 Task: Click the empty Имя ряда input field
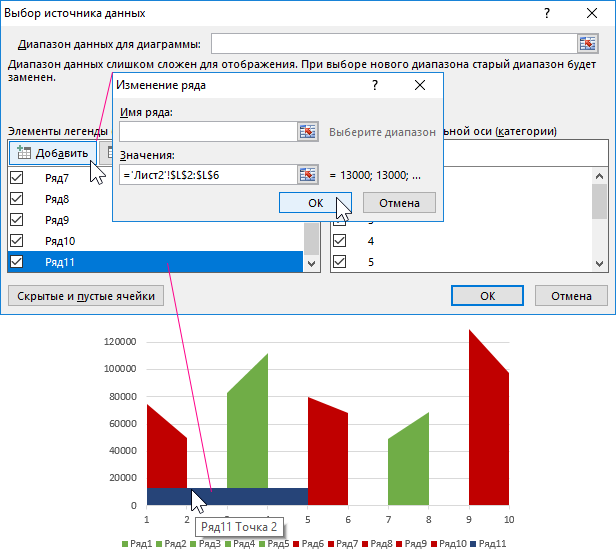click(x=205, y=131)
